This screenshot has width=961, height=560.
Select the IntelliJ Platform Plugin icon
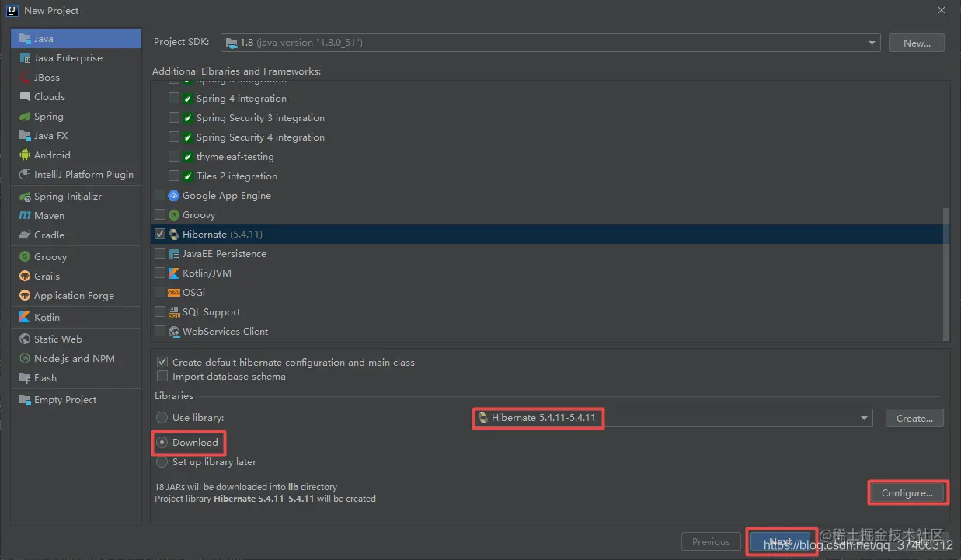25,174
